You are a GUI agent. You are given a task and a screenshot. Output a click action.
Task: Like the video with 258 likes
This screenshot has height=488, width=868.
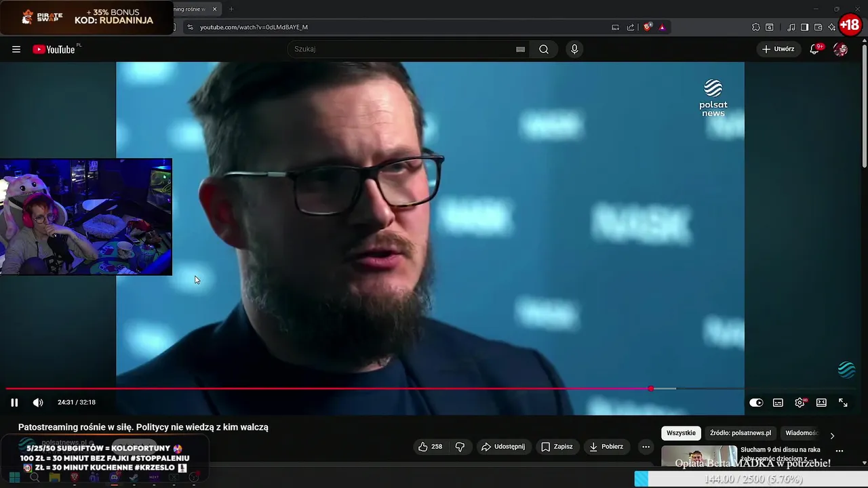point(430,447)
